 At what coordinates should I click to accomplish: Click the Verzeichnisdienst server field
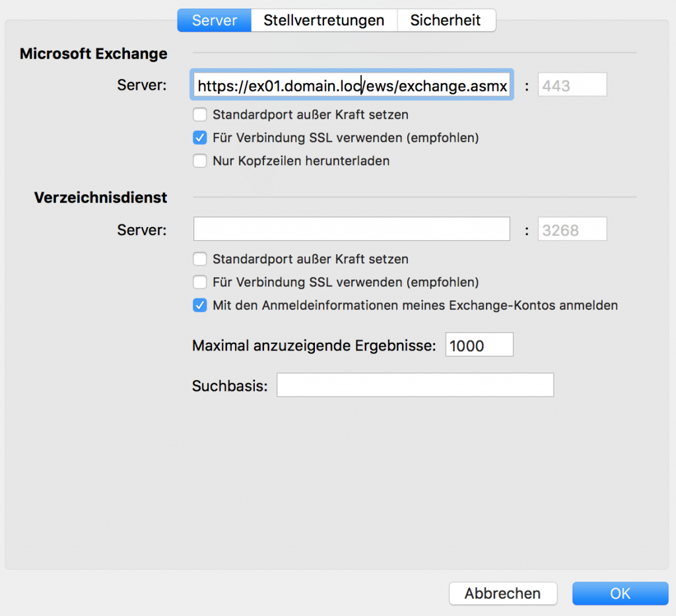coord(351,229)
